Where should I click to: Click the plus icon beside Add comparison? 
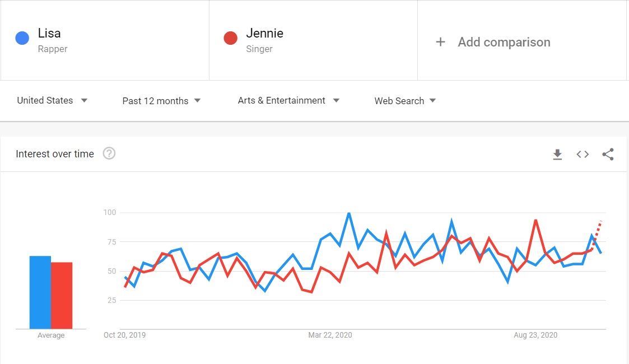tap(440, 41)
